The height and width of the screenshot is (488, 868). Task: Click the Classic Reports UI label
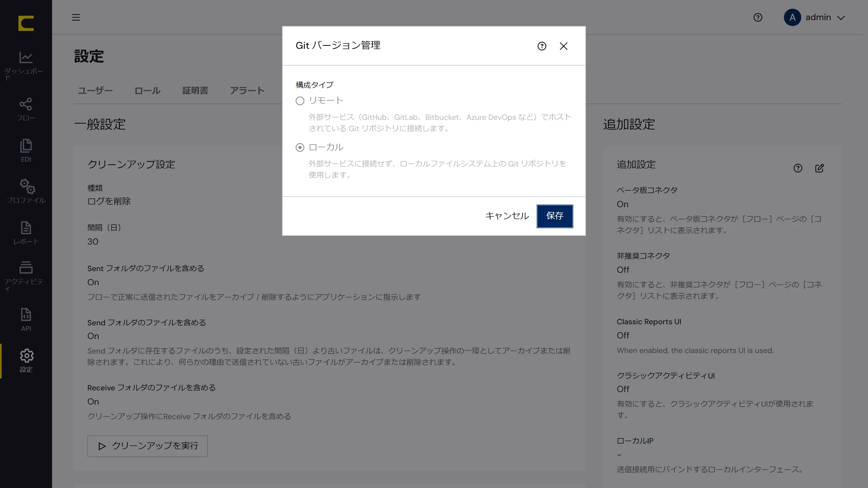coord(649,322)
